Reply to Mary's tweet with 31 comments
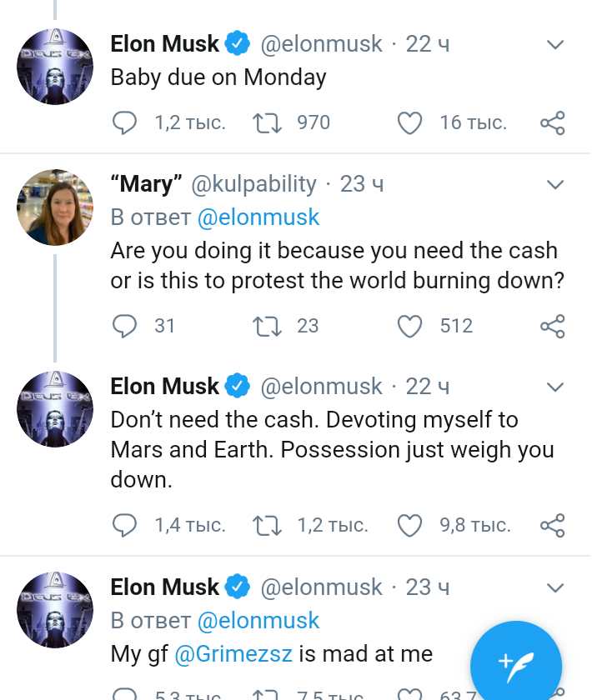The image size is (592, 700). click(124, 326)
